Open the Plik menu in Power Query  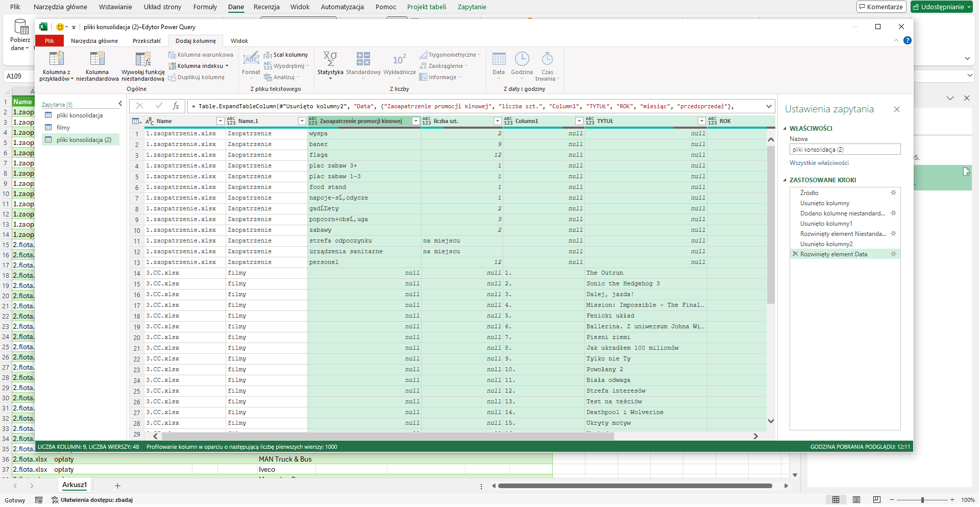[x=49, y=40]
